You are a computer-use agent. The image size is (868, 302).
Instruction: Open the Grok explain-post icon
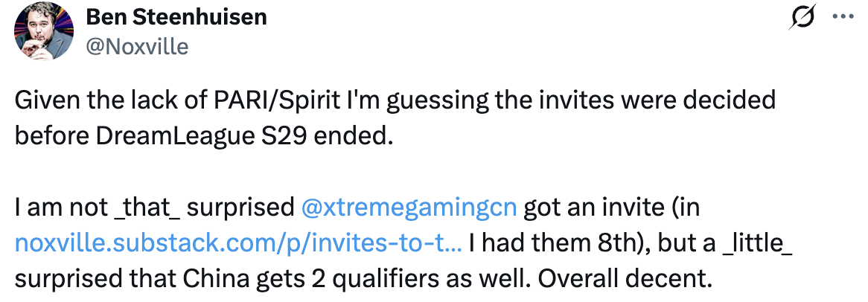(x=802, y=17)
